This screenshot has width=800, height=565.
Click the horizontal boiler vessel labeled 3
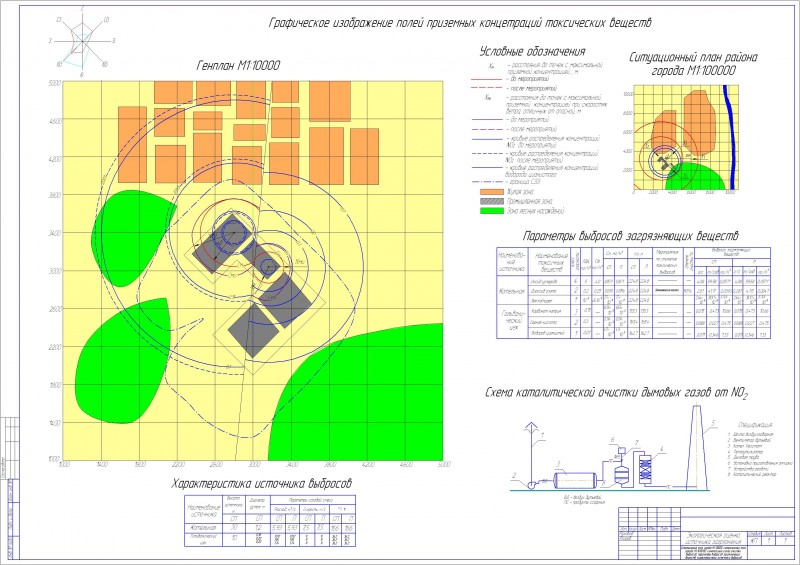pos(575,480)
